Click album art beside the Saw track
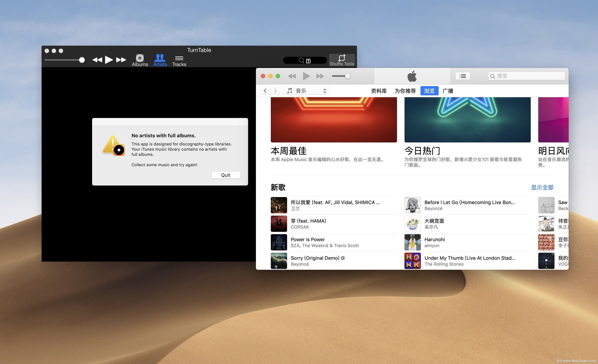Image resolution: width=598 pixels, height=364 pixels. (x=546, y=205)
